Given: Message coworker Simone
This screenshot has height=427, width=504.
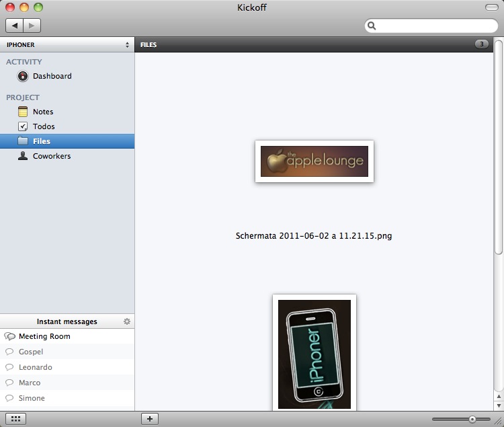Looking at the screenshot, I should (x=67, y=397).
